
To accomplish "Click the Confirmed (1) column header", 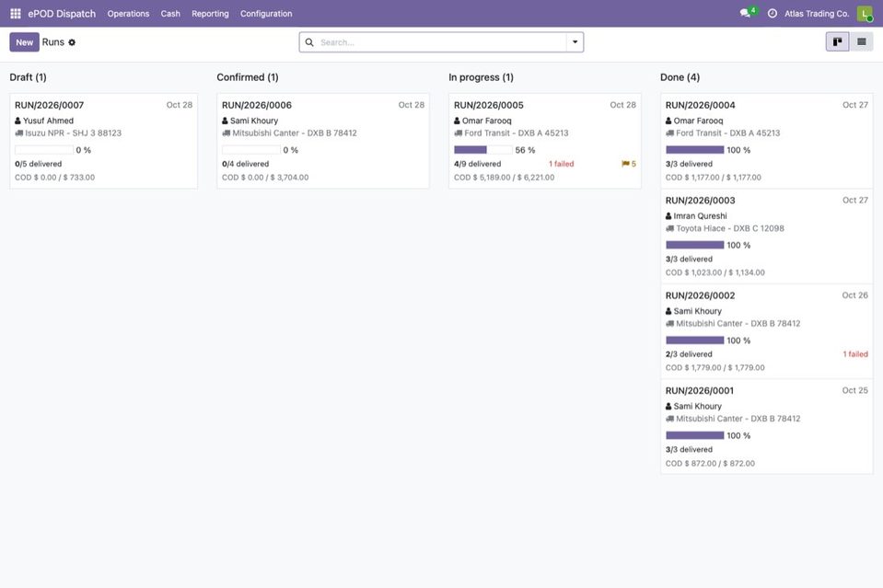I will point(248,77).
